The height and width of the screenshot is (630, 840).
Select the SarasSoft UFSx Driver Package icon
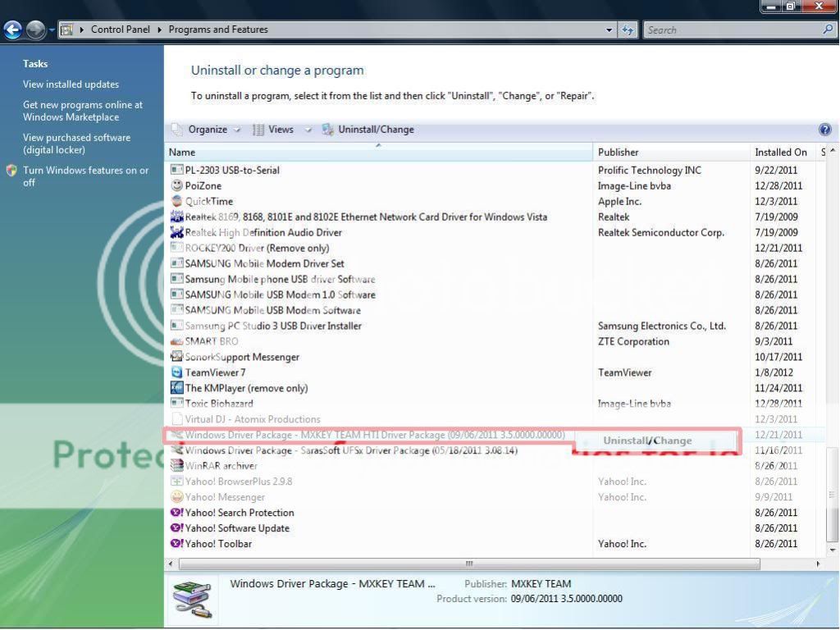click(x=176, y=450)
